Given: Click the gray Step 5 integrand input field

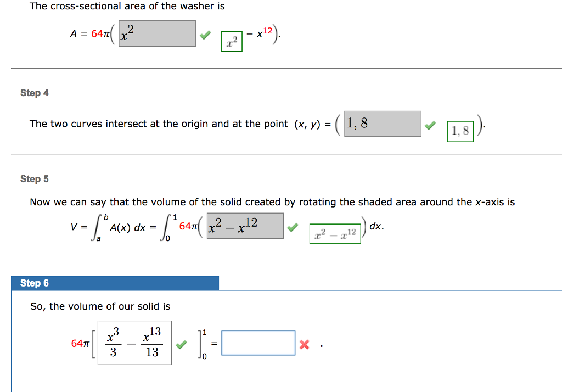Looking at the screenshot, I should click(x=245, y=226).
